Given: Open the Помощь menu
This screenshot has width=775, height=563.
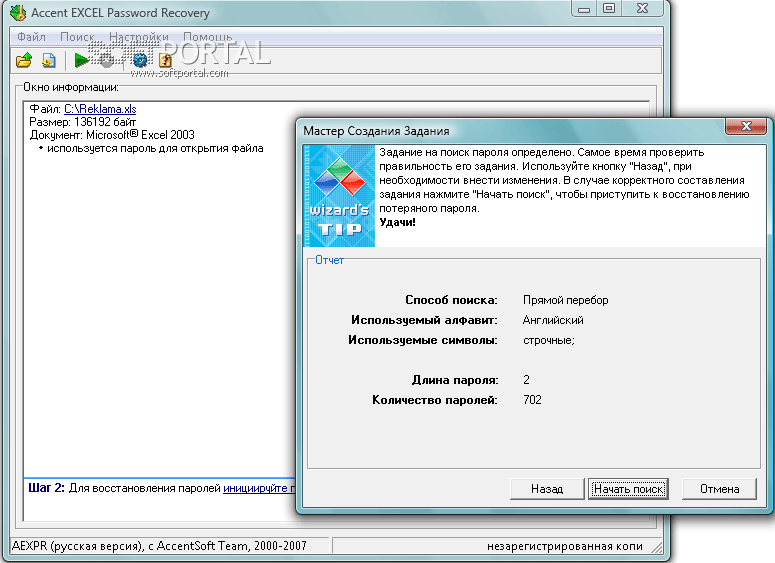Looking at the screenshot, I should pyautogui.click(x=208, y=37).
